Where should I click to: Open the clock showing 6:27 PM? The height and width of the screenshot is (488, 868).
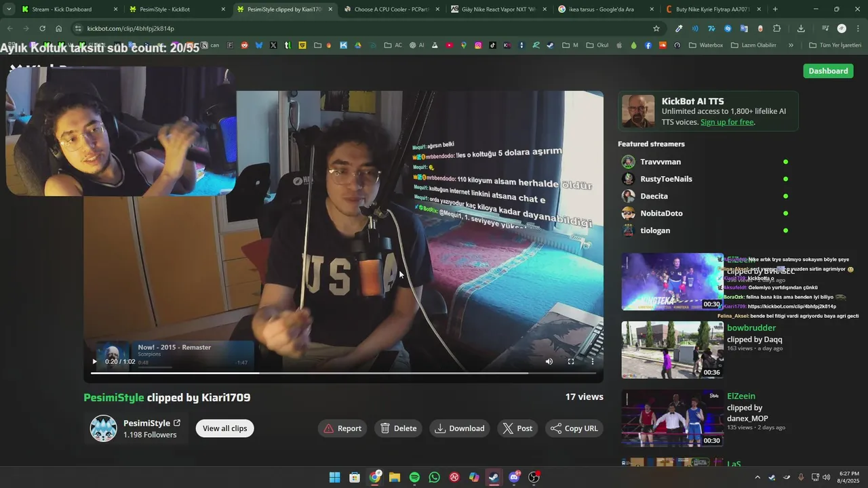(x=849, y=477)
